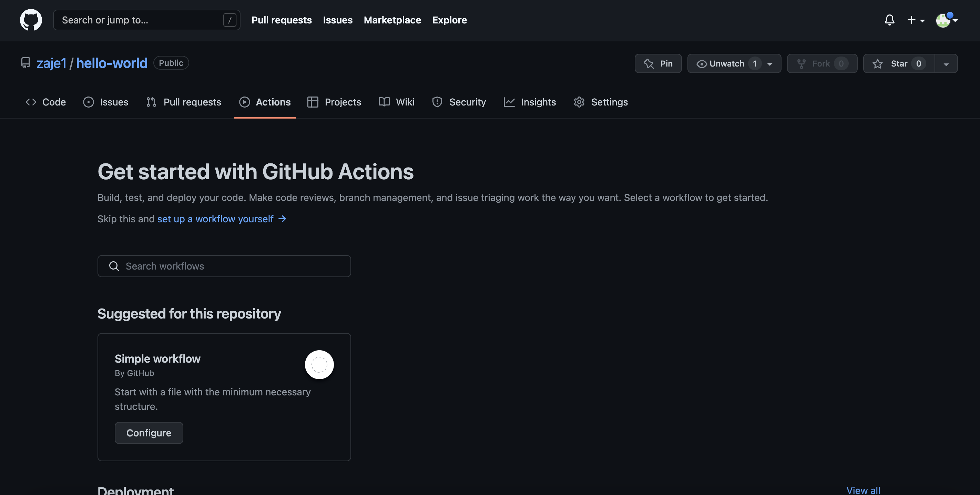This screenshot has width=980, height=495.
Task: Click the Security shield icon
Action: click(x=437, y=102)
